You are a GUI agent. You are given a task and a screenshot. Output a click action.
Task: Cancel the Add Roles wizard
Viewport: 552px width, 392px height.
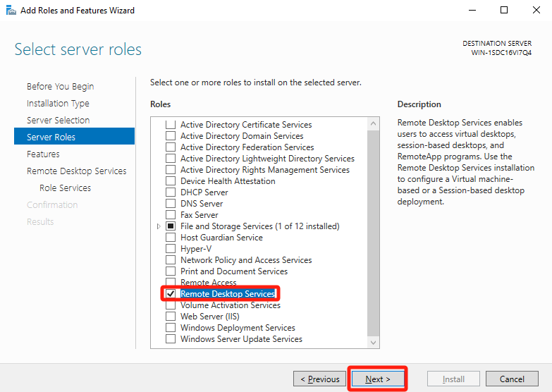(x=512, y=379)
